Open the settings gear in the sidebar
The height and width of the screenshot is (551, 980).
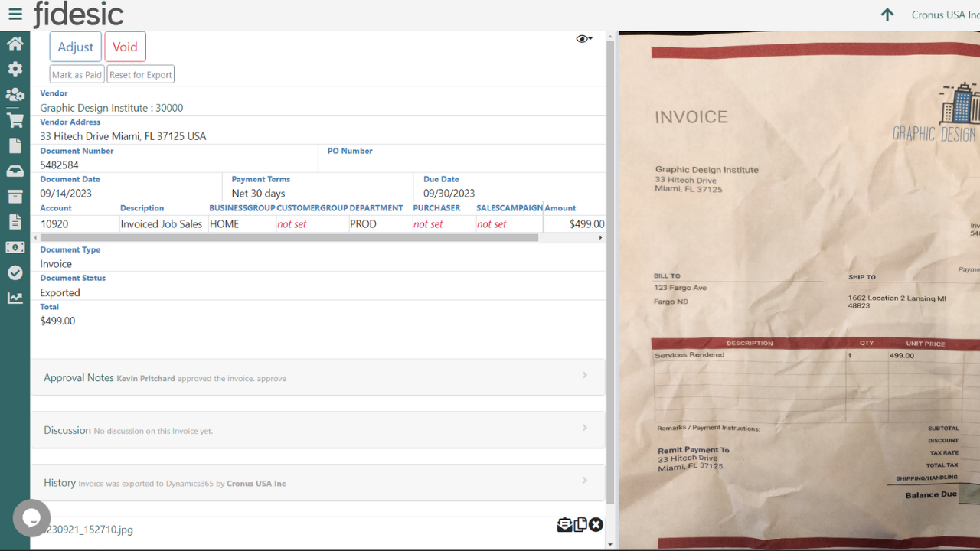pos(15,69)
